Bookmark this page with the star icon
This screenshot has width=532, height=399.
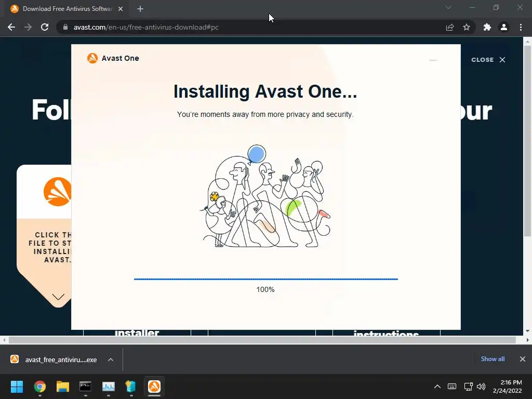tap(467, 27)
